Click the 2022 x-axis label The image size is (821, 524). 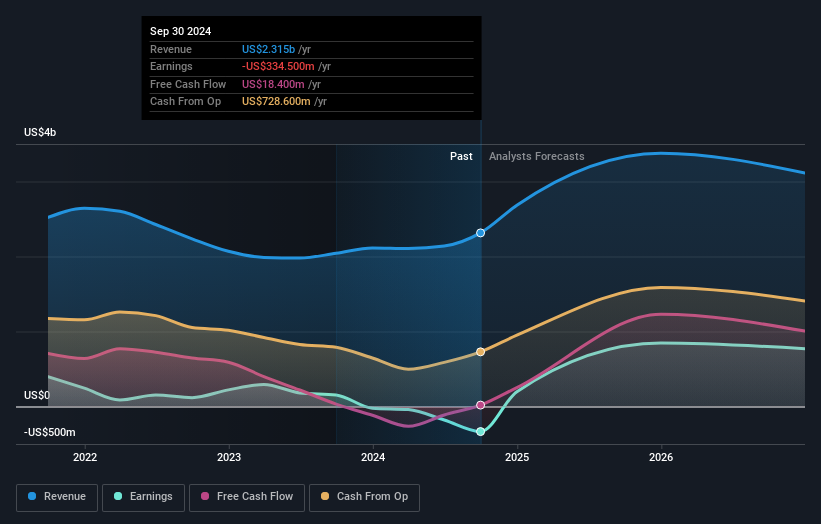pyautogui.click(x=85, y=458)
